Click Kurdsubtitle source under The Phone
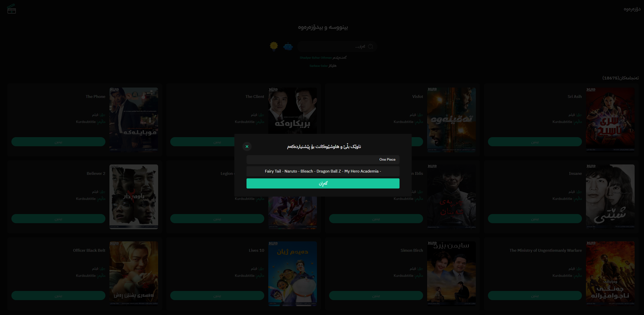This screenshot has height=315, width=644. point(86,122)
